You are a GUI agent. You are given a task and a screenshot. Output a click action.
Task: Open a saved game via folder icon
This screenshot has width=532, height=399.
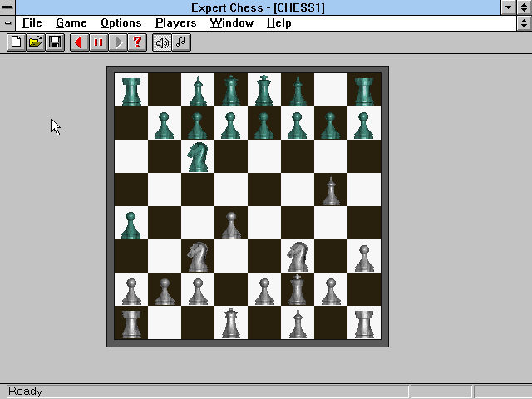click(36, 42)
